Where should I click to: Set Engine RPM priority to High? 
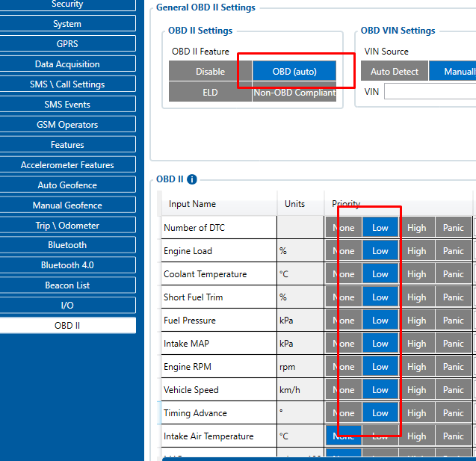pos(416,367)
